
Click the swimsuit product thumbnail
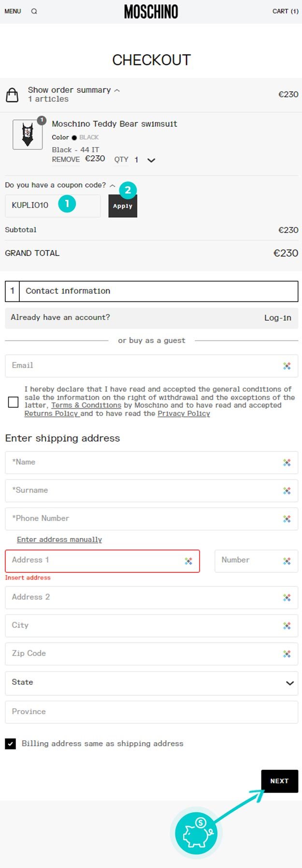(28, 135)
